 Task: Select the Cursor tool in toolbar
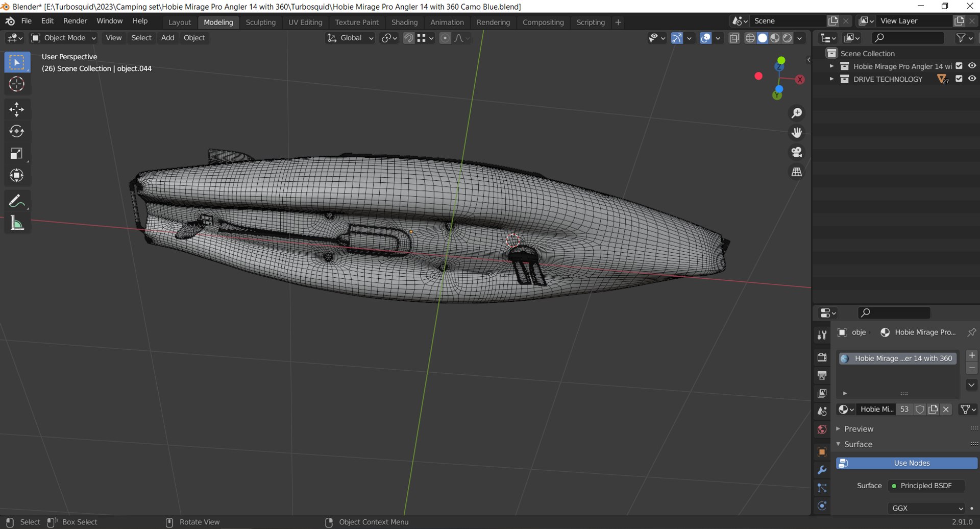pos(17,84)
